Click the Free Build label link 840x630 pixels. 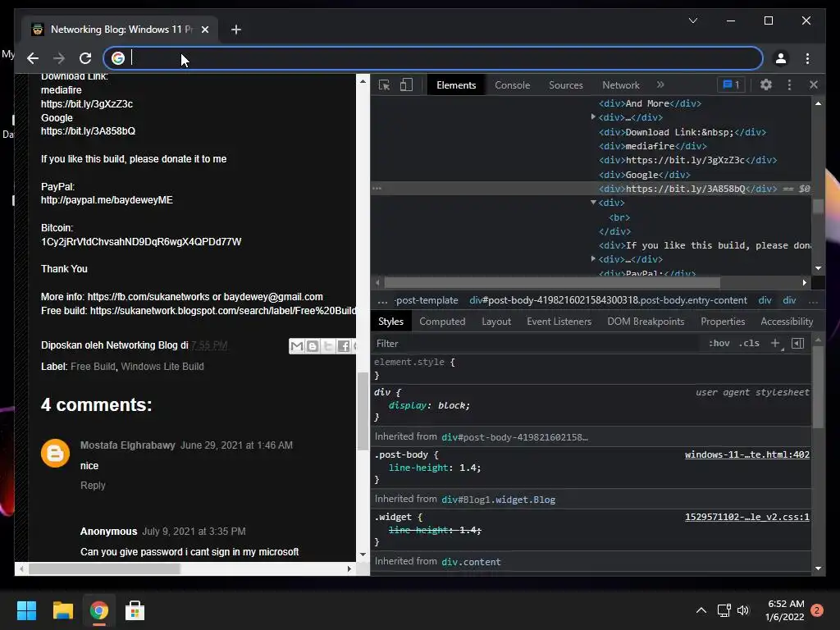pos(93,367)
